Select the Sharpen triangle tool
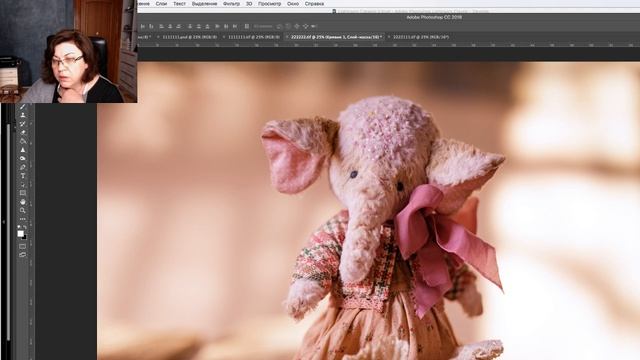Screen dimensions: 640x360 (x=23, y=150)
